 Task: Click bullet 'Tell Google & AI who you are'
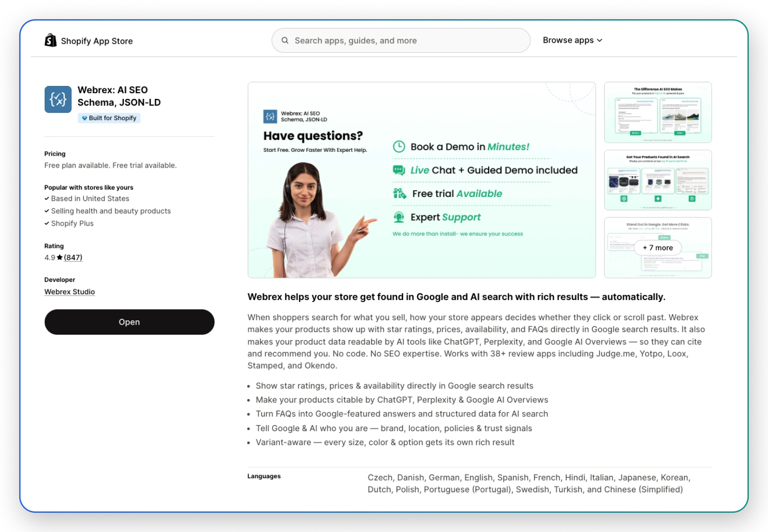(394, 428)
